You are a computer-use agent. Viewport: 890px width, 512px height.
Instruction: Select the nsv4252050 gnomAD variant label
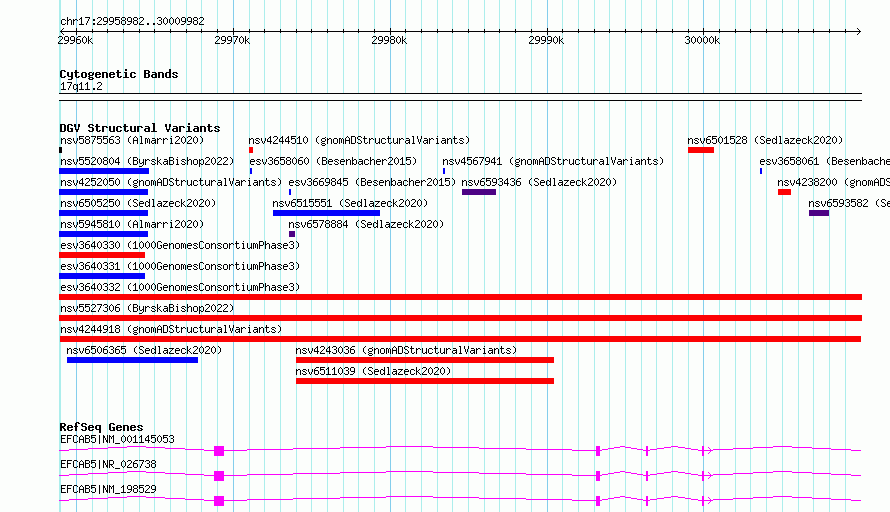[171, 182]
